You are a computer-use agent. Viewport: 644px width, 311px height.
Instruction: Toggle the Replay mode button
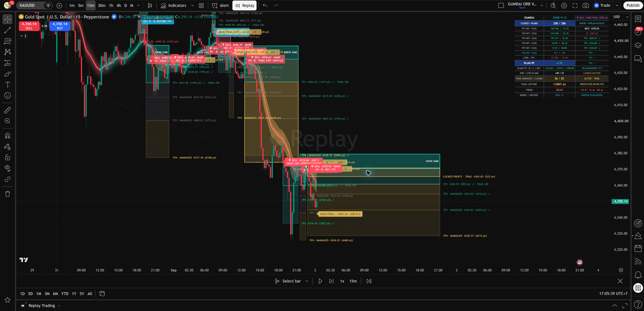point(244,6)
